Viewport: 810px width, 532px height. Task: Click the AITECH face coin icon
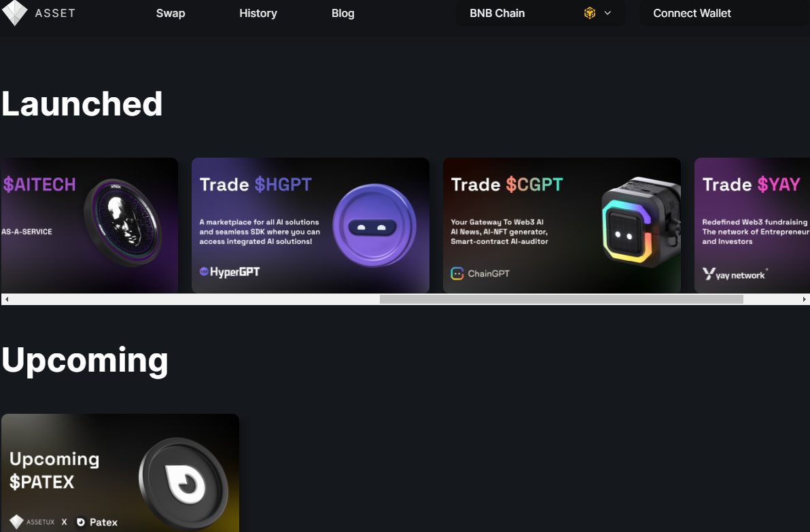pyautogui.click(x=123, y=222)
